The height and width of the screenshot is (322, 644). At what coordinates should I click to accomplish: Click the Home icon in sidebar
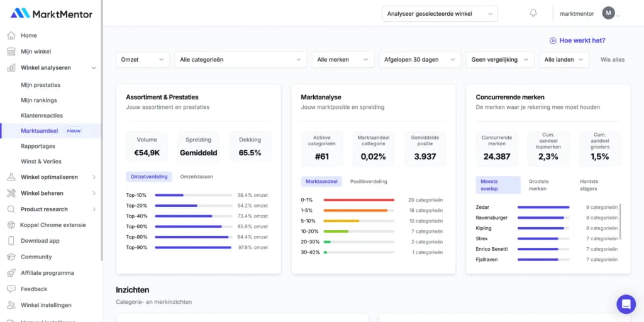pos(11,36)
